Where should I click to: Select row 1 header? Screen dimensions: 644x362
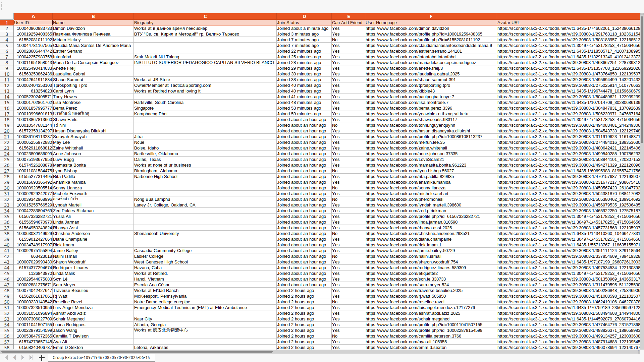coord(7,23)
